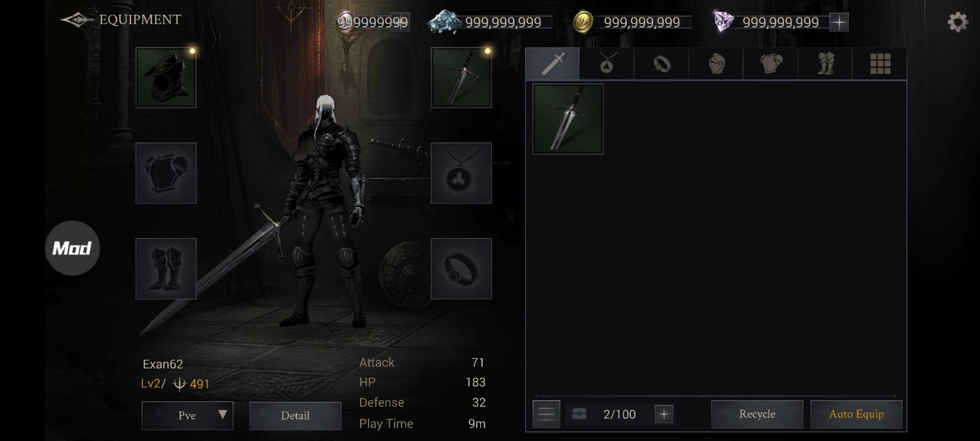Click the Auto Equip button

tap(856, 414)
